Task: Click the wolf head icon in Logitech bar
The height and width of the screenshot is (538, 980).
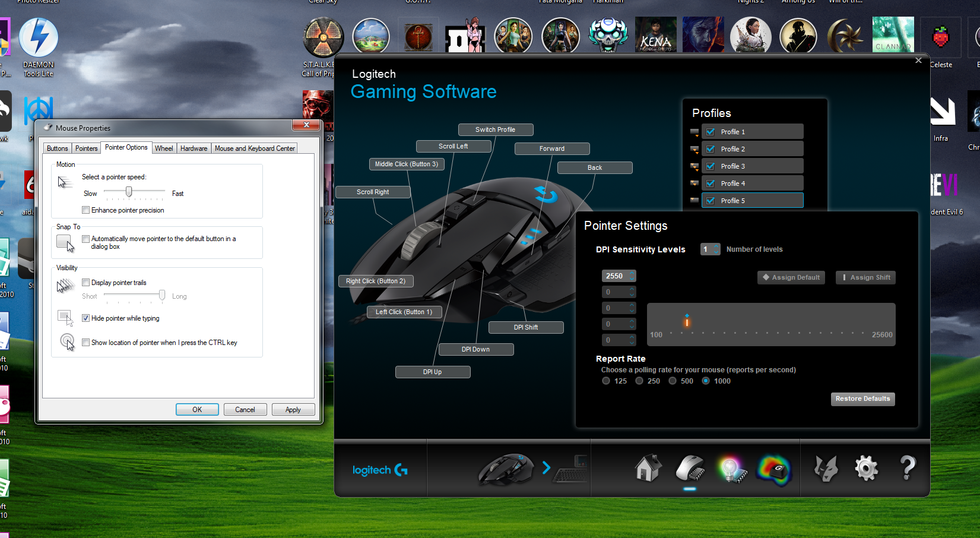Action: (x=826, y=469)
